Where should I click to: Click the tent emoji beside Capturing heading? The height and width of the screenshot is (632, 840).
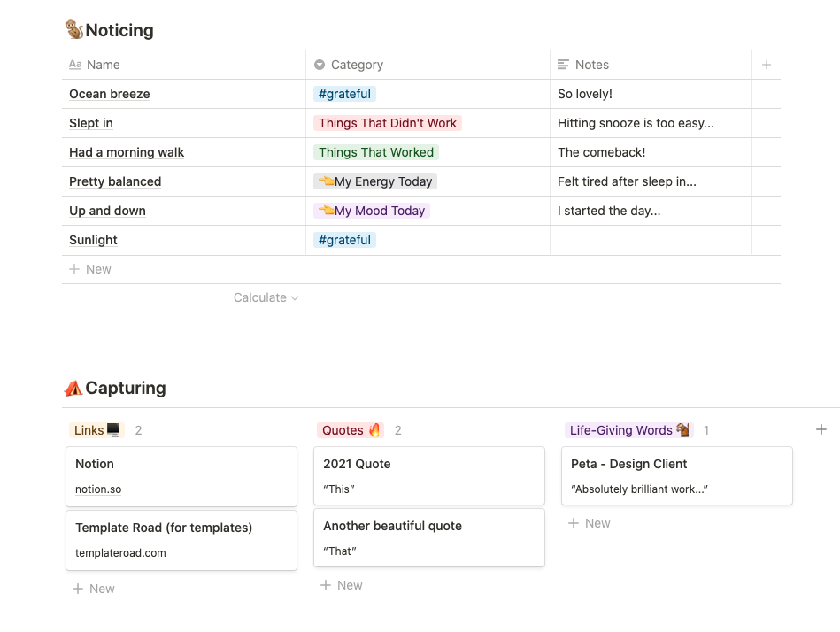[x=73, y=388]
